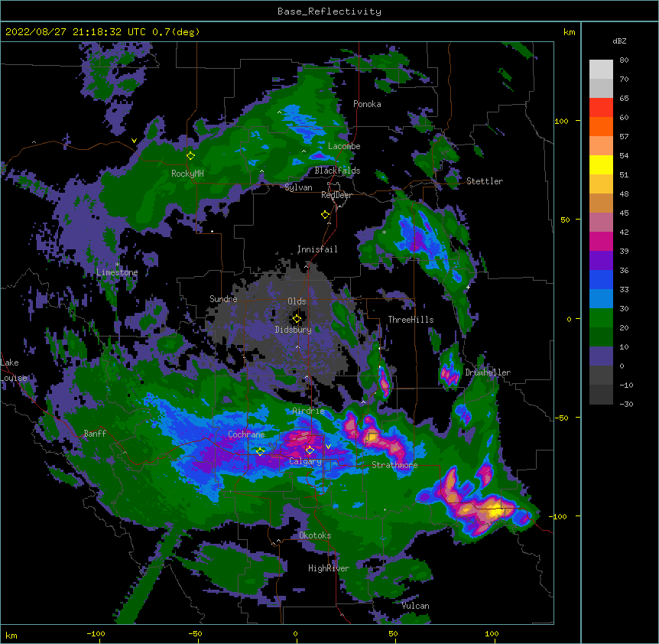This screenshot has height=644, width=659.
Task: Select the bright yellow 54–51 dBZ legend swatch
Action: click(x=601, y=164)
